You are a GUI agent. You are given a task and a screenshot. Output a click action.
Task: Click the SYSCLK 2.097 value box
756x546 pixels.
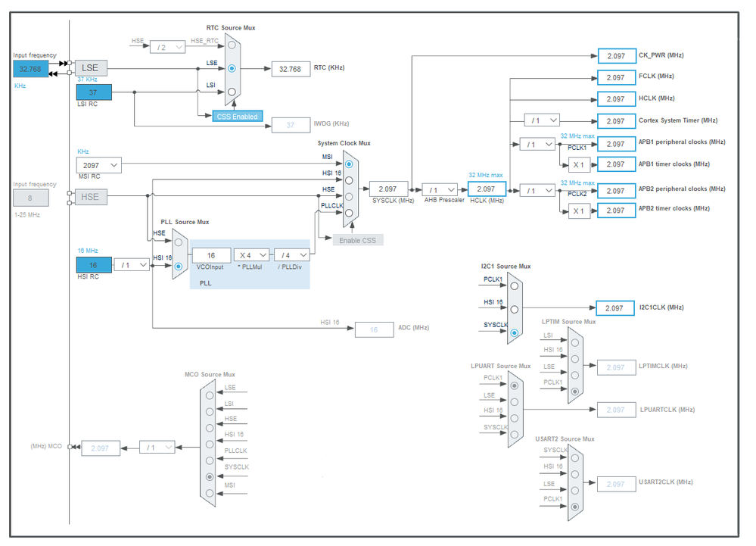[389, 189]
